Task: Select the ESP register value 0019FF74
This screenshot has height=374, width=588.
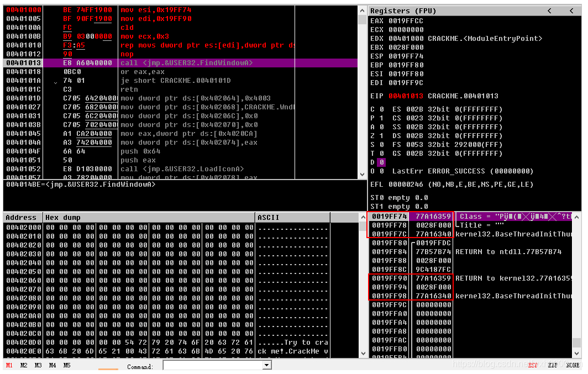Action: [x=406, y=56]
